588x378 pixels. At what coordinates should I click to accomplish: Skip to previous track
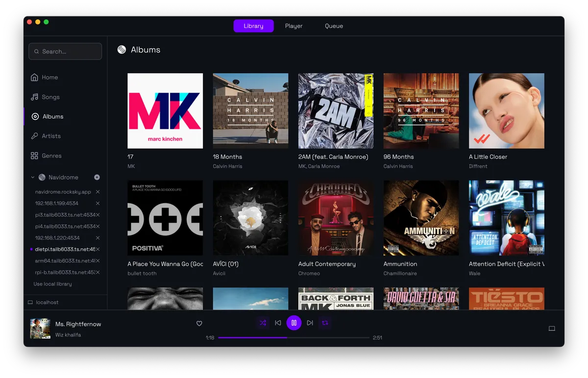click(x=278, y=323)
